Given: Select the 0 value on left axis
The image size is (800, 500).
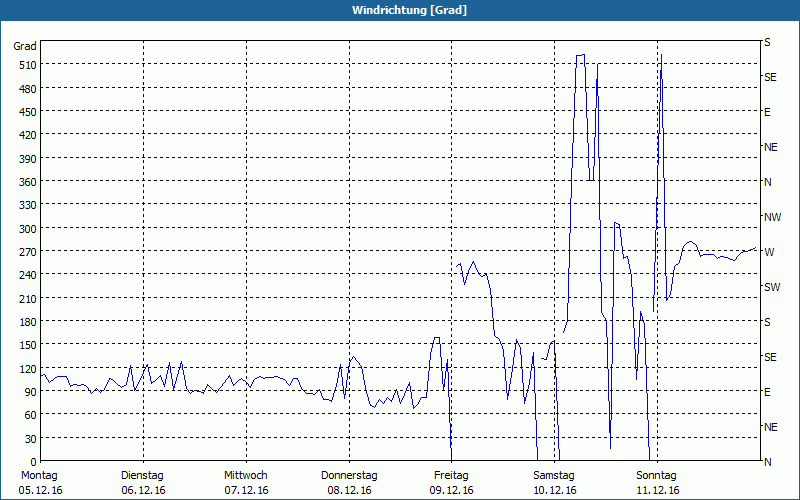Looking at the screenshot, I should (x=34, y=462).
